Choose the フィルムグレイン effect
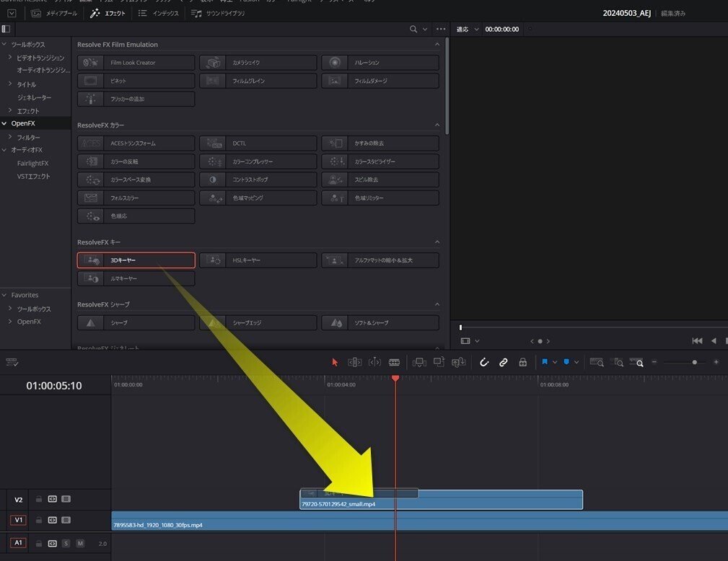728x561 pixels. click(258, 81)
